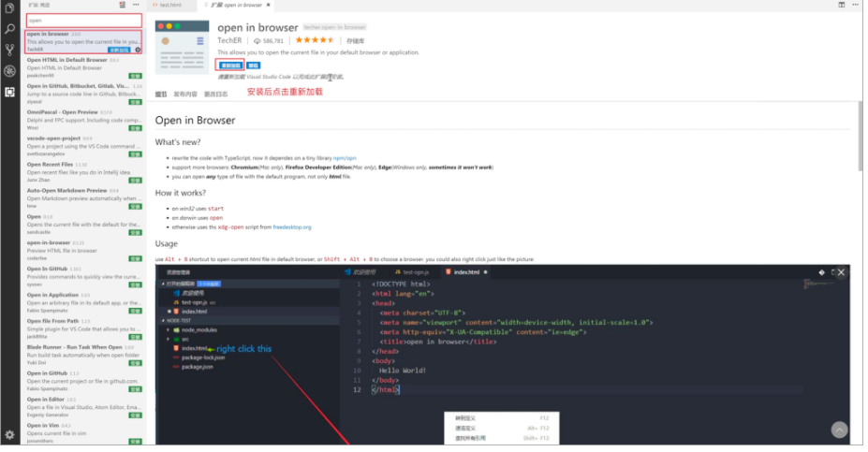Image resolution: width=868 pixels, height=452 pixels.
Task: Open the 存储库 repository link
Action: pyautogui.click(x=356, y=41)
